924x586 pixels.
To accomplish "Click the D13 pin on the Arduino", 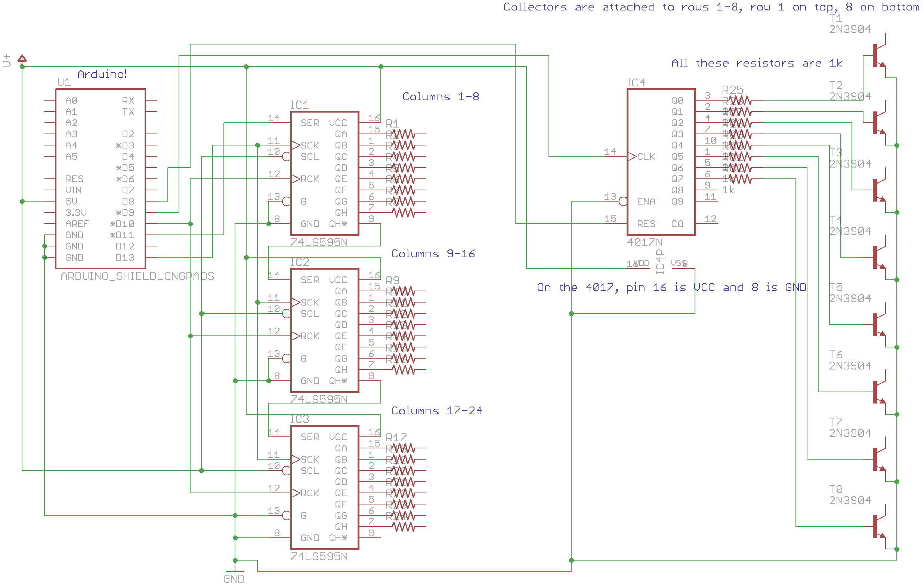I will coord(125,258).
